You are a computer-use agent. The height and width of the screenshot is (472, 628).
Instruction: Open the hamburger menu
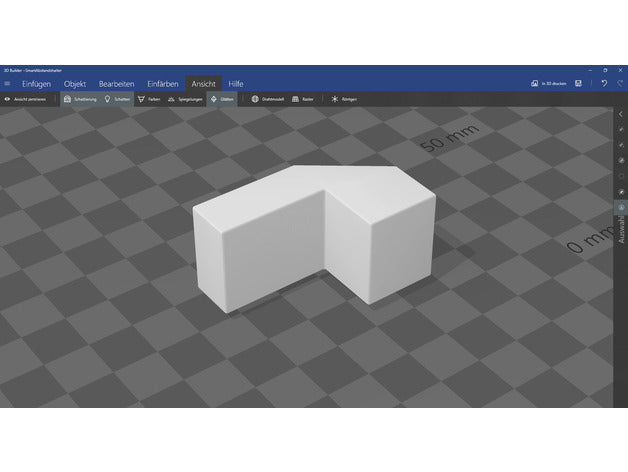click(x=7, y=84)
